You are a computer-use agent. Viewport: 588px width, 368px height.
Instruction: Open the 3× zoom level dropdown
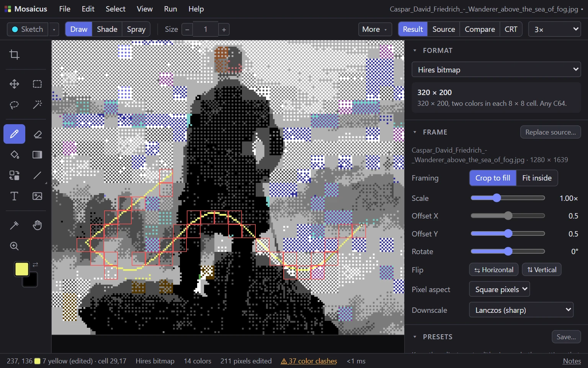pyautogui.click(x=554, y=29)
